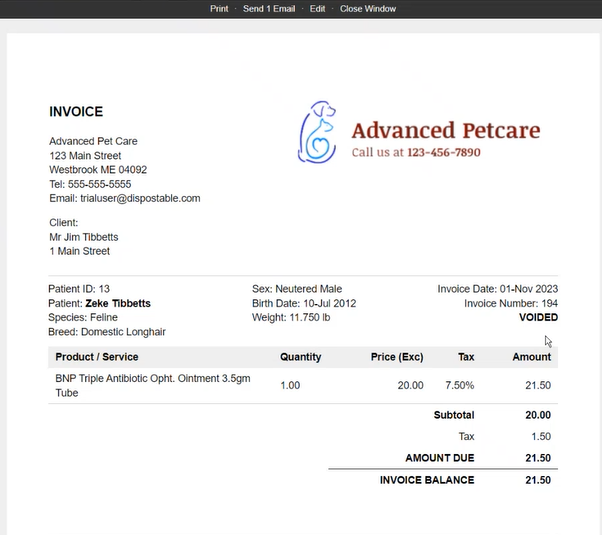Click the Product / Service column header

pos(97,357)
